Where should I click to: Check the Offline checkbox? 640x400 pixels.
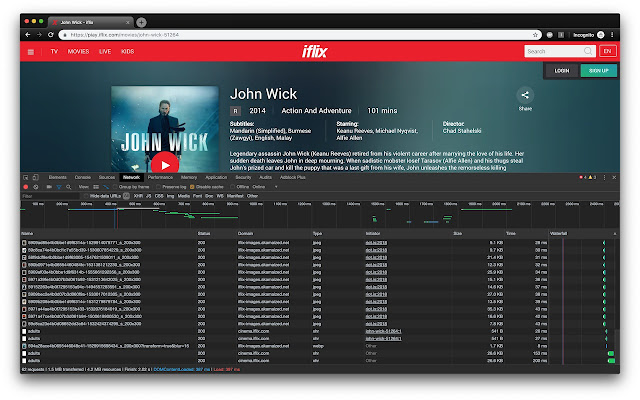point(233,187)
